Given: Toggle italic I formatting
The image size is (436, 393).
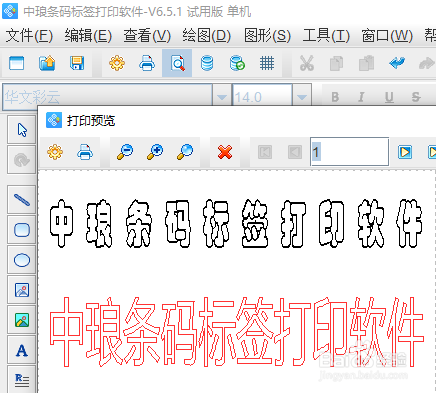Looking at the screenshot, I should tap(361, 97).
